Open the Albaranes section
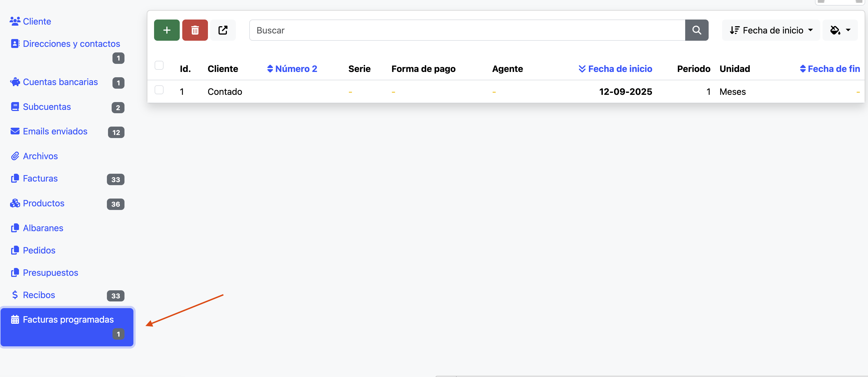Screen dimensions: 868x377 coord(43,228)
